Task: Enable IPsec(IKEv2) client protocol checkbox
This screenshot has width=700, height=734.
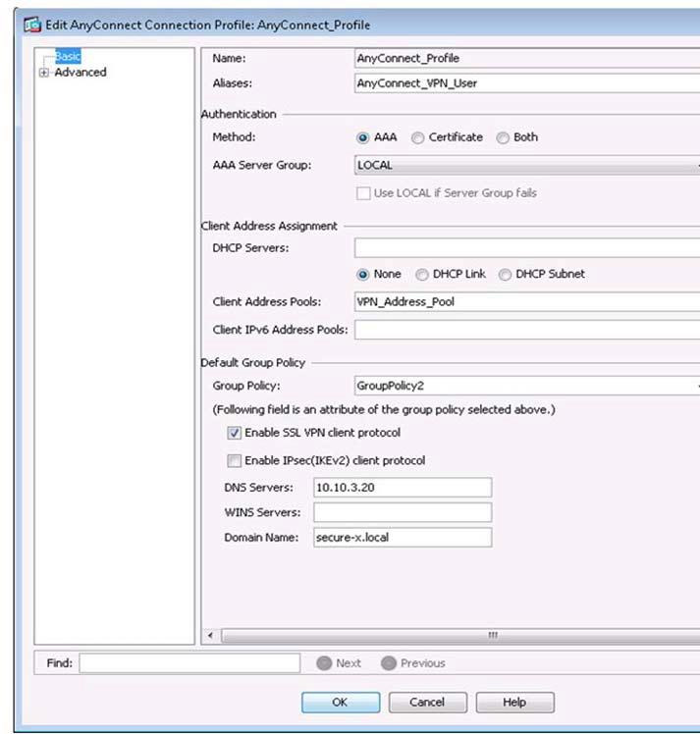Action: pos(234,460)
